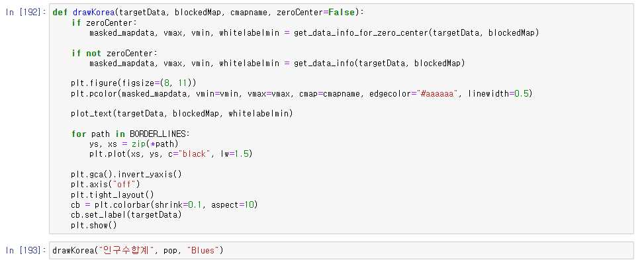The height and width of the screenshot is (264, 644).
Task: Click the colorbar shrink=0.1 value
Action: (196, 205)
